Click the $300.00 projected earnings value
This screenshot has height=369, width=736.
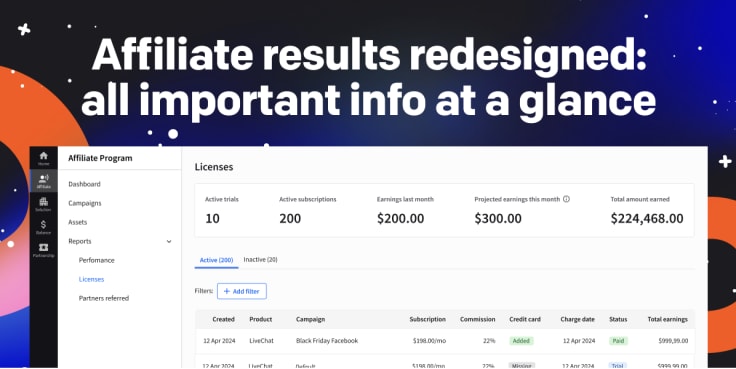(x=498, y=218)
